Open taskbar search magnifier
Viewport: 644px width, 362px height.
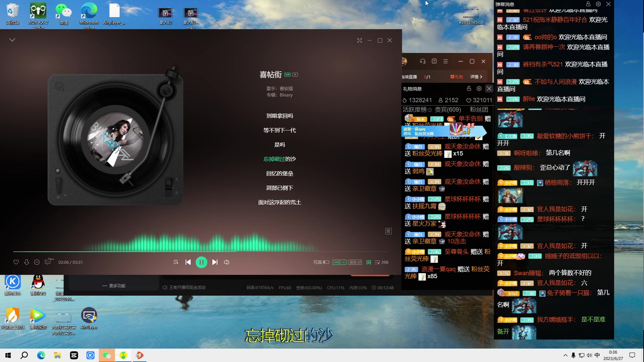coord(24,355)
